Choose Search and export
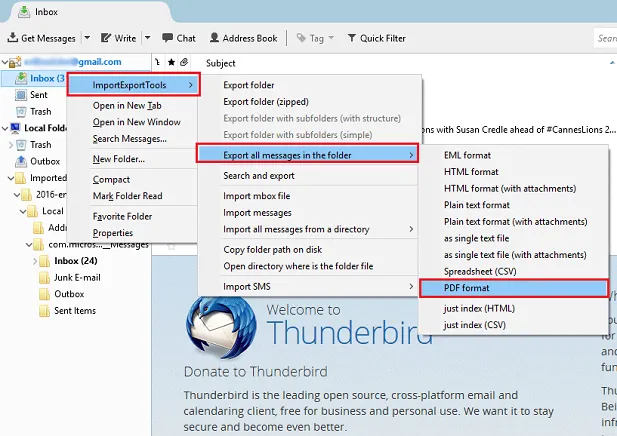Image resolution: width=617 pixels, height=436 pixels. click(259, 176)
